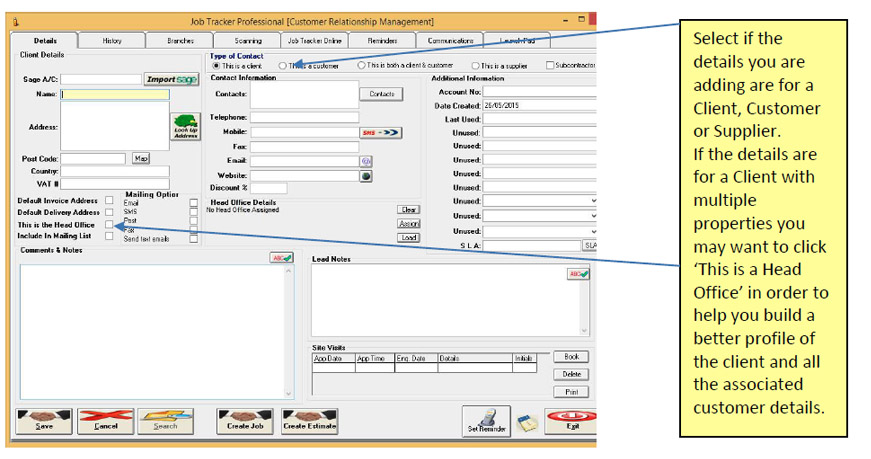Viewport: 871px width, 459px height.
Task: Select the 'This is a client' radio button
Action: [x=217, y=66]
